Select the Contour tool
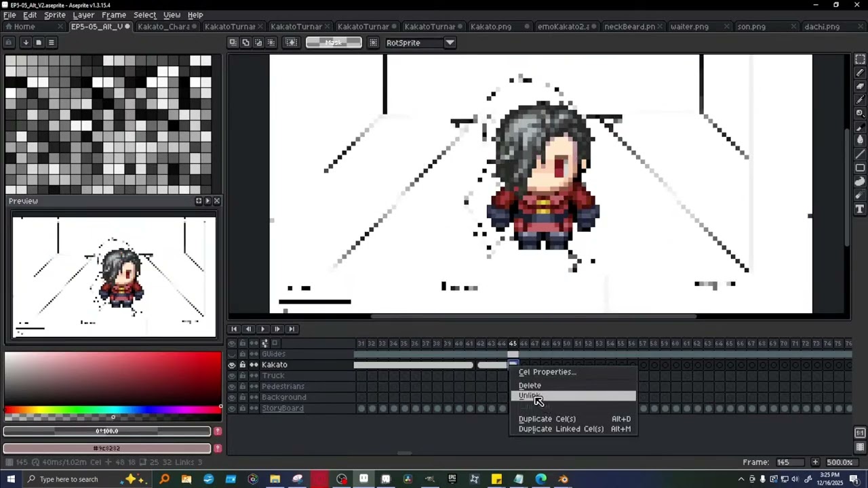The width and height of the screenshot is (868, 488). pyautogui.click(x=860, y=182)
